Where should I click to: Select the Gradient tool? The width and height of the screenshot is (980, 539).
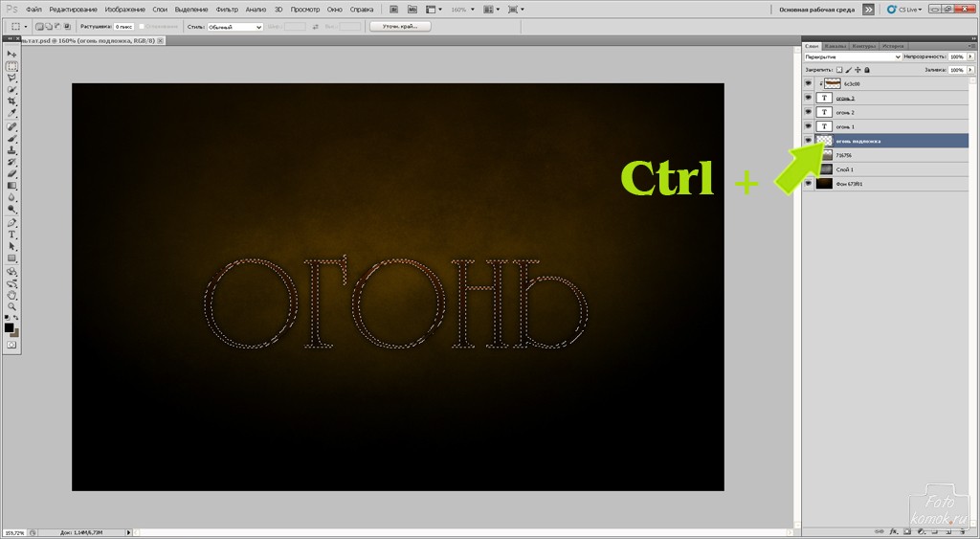[x=11, y=186]
